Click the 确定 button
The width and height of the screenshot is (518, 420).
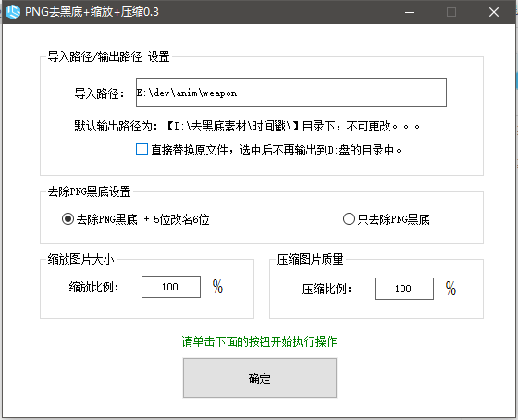tap(260, 377)
